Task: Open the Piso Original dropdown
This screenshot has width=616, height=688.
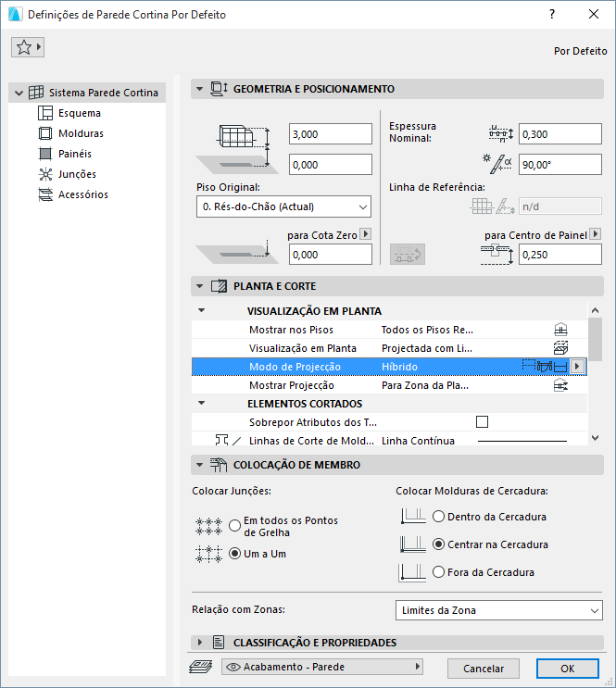Action: coord(283,206)
